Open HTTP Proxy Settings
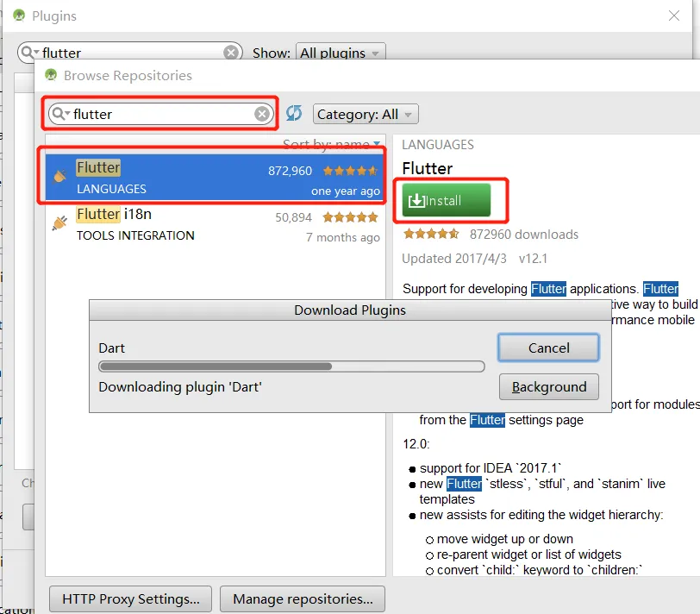700x614 pixels. pos(130,598)
